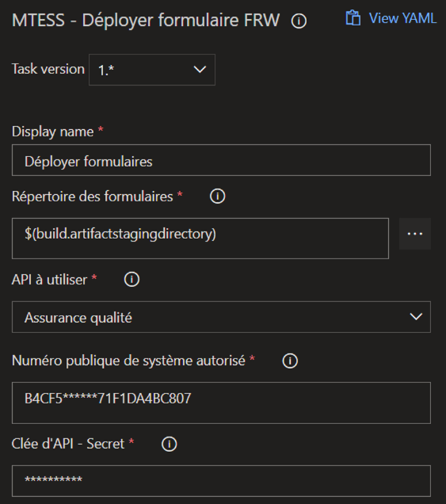The height and width of the screenshot is (504, 446).
Task: Show info for Répertoire des formulaires
Action: point(218,196)
